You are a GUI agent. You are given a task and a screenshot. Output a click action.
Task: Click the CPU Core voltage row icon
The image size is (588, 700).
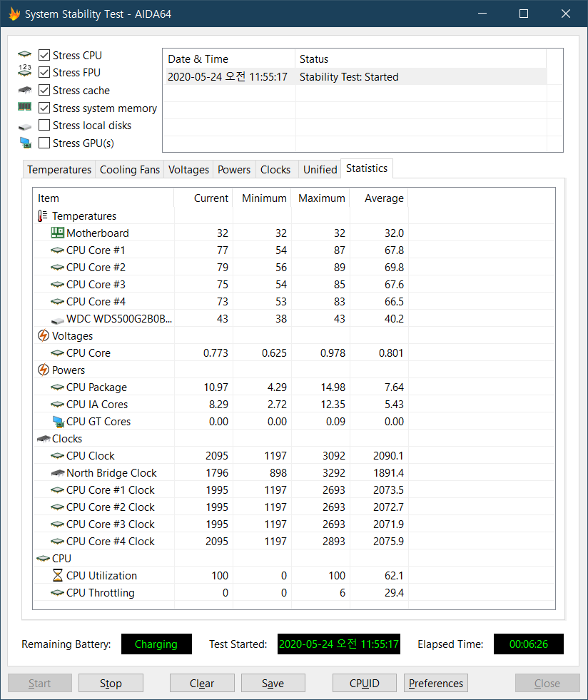coord(57,352)
